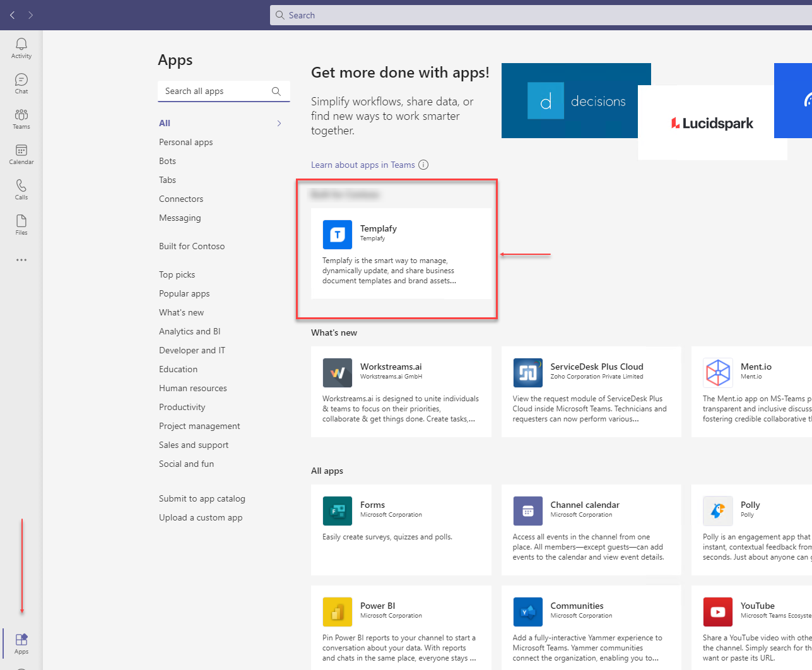
Task: Open the Lucidspark banner tile
Action: [712, 123]
